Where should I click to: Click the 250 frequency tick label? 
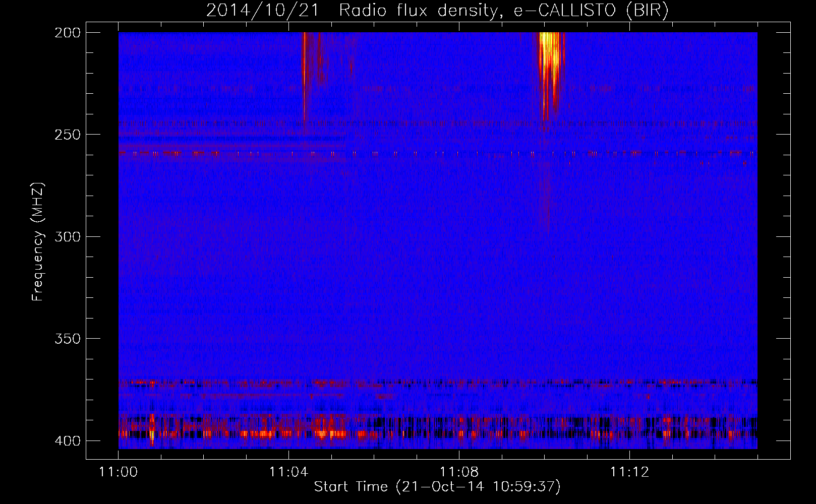[68, 135]
